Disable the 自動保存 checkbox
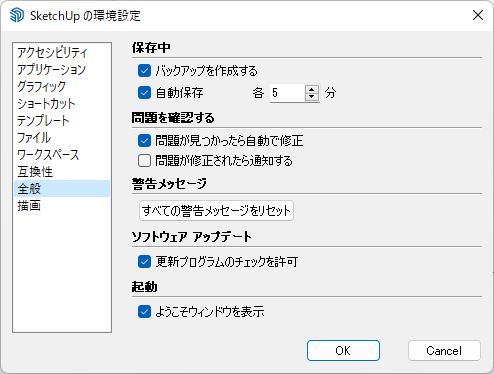This screenshot has width=494, height=374. click(144, 93)
